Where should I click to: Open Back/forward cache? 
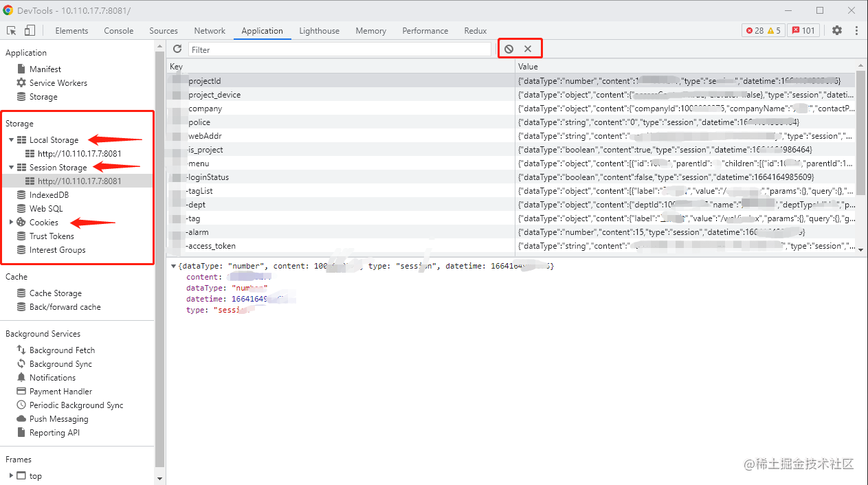[x=65, y=307]
